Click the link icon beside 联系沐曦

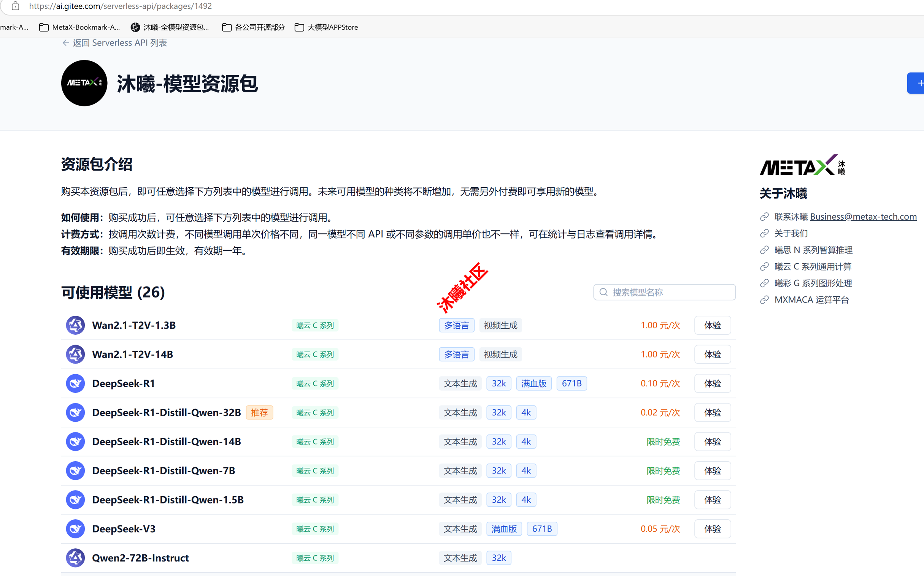click(764, 217)
